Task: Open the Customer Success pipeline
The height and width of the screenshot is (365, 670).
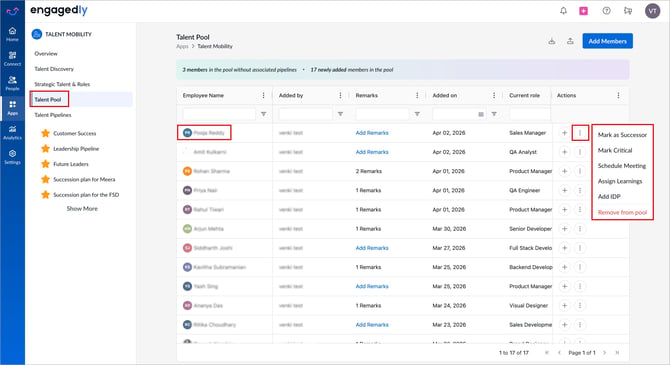Action: pyautogui.click(x=74, y=133)
